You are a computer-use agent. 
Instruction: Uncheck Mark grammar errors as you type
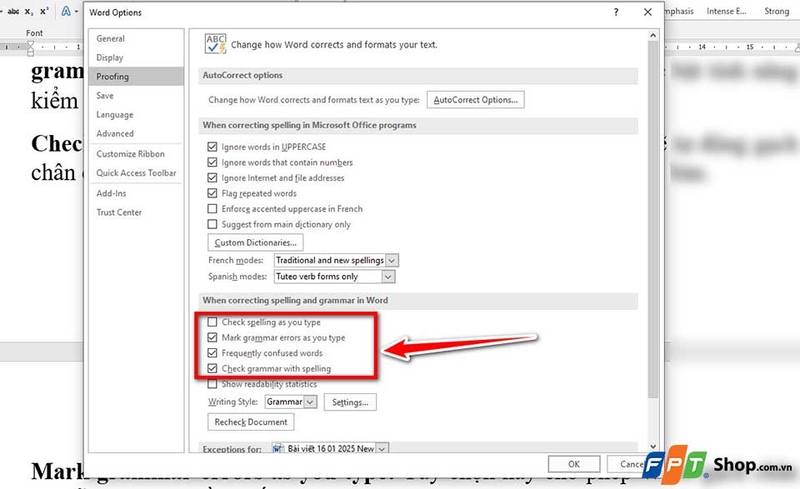pyautogui.click(x=212, y=337)
